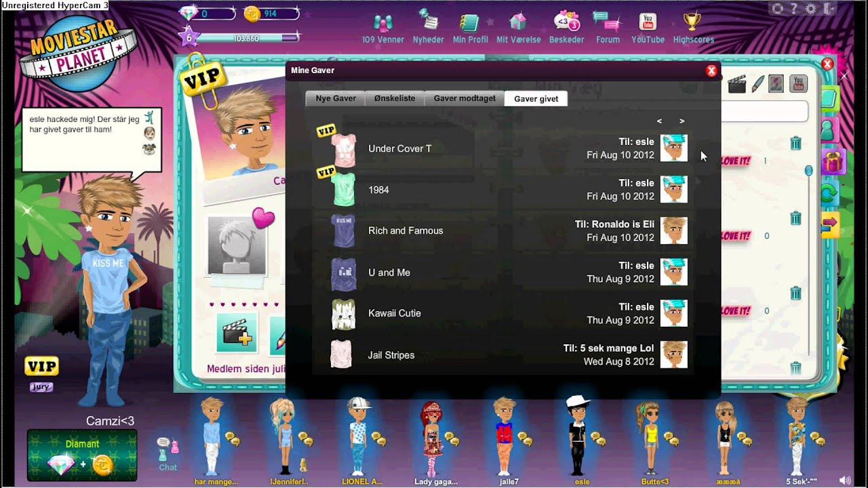This screenshot has height=488, width=868.
Task: Click the level 6 star badge
Action: click(189, 37)
